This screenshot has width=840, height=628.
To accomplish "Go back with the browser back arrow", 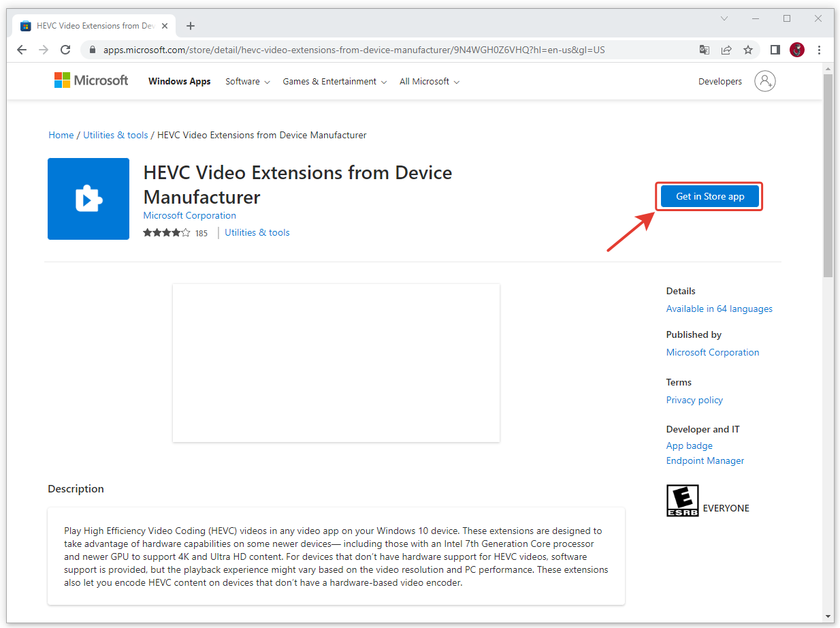I will pyautogui.click(x=22, y=50).
